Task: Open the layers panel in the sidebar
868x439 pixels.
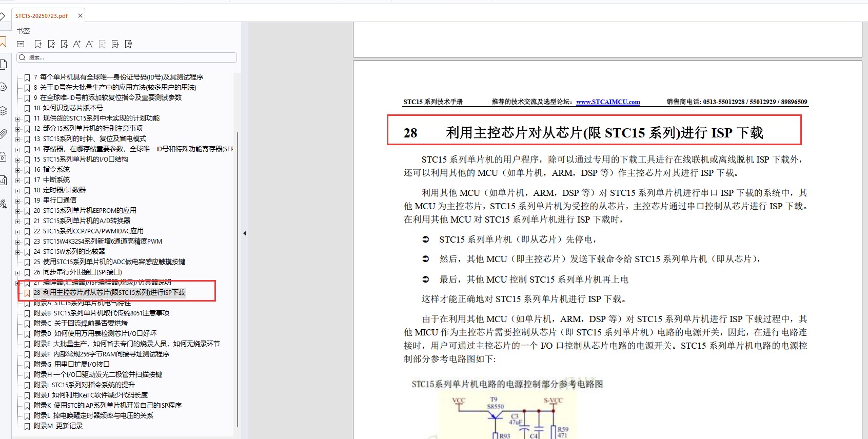Action: 3,111
